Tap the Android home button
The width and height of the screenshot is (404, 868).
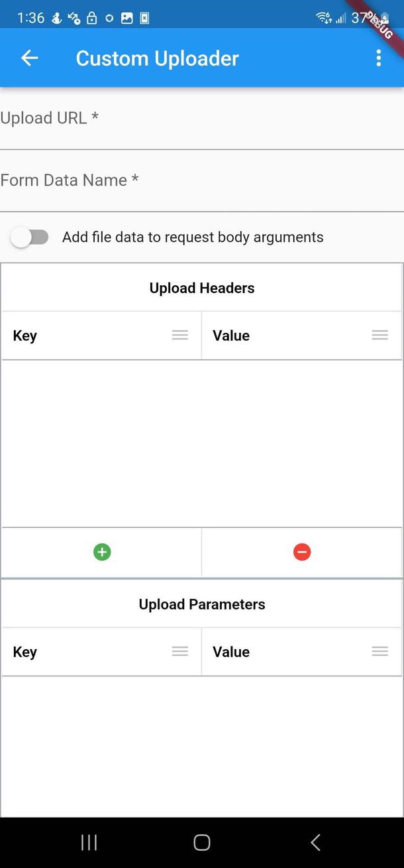coord(201,842)
